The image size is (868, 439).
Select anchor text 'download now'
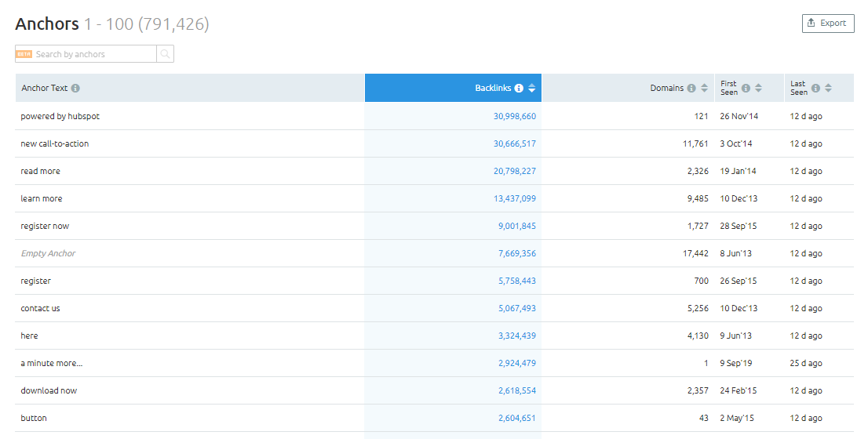49,390
